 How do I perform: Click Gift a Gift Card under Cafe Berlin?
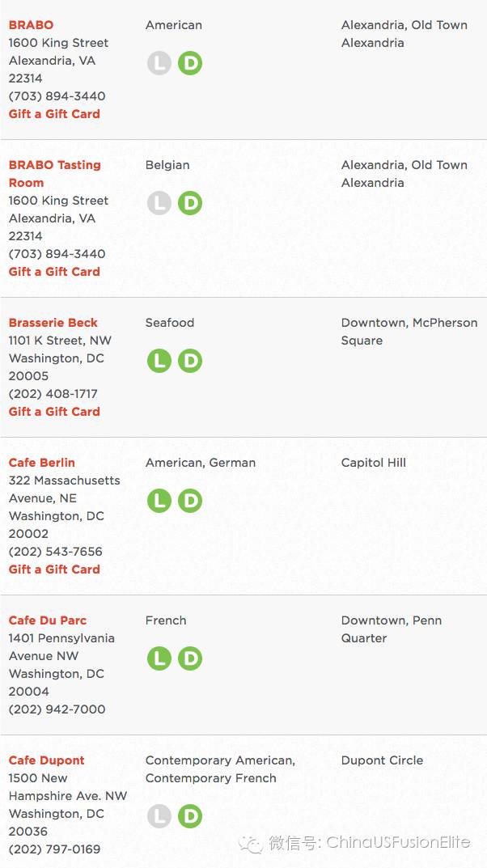[54, 569]
